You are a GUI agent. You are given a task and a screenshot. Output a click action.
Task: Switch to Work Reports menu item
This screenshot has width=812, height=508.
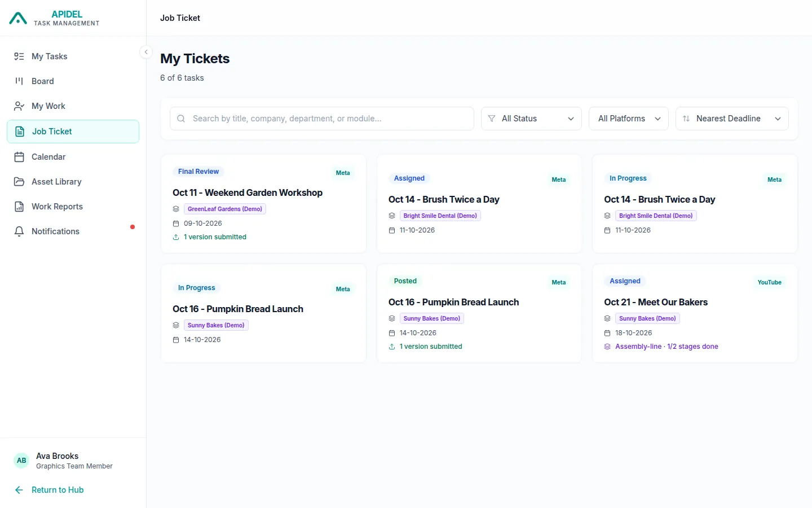(73, 207)
